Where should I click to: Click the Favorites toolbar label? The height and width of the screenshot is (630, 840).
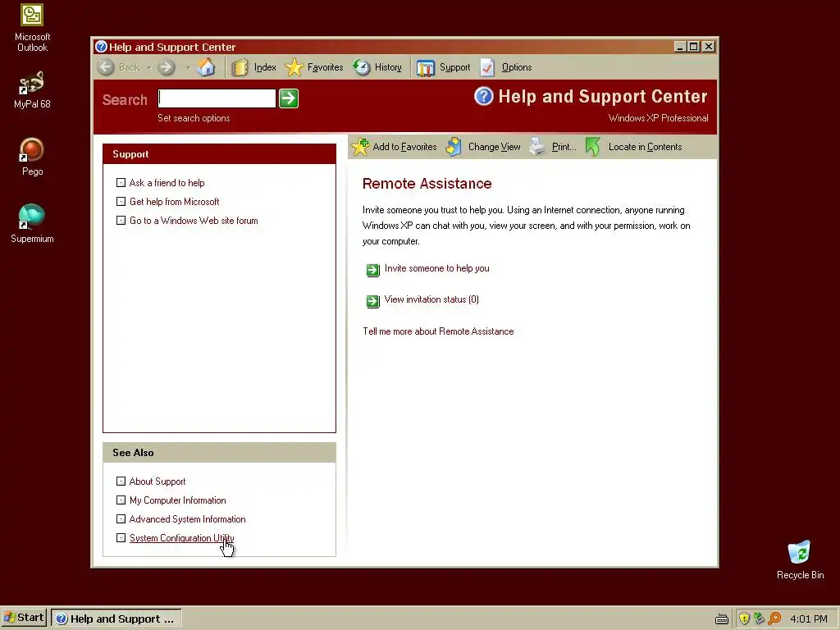[325, 67]
